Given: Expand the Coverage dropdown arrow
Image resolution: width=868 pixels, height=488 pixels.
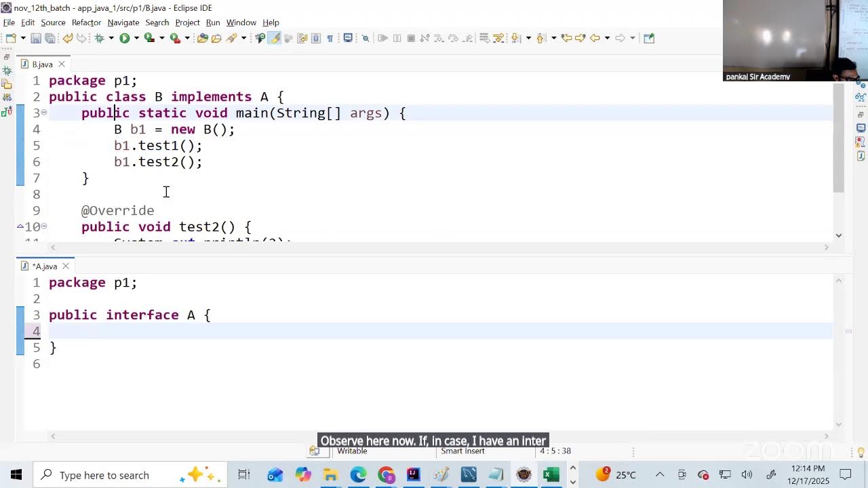Looking at the screenshot, I should (x=162, y=38).
